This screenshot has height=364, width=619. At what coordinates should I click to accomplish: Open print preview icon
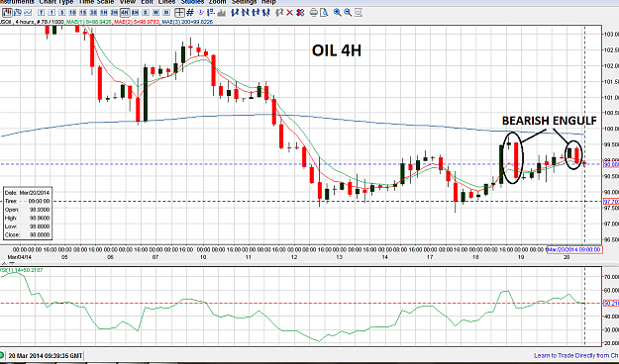coord(324,13)
